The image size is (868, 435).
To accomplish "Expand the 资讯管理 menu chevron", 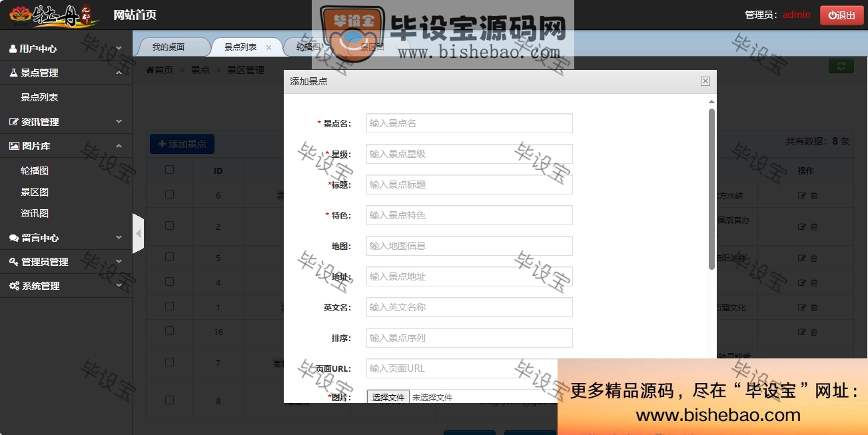I will coord(119,121).
